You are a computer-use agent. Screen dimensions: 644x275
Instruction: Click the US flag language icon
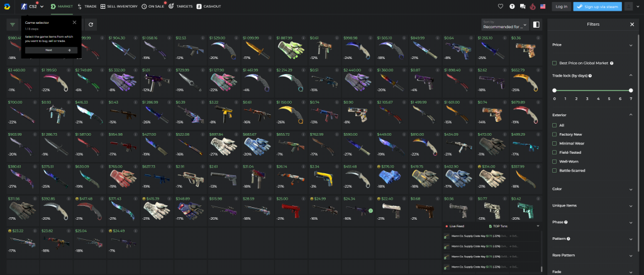[x=542, y=6]
